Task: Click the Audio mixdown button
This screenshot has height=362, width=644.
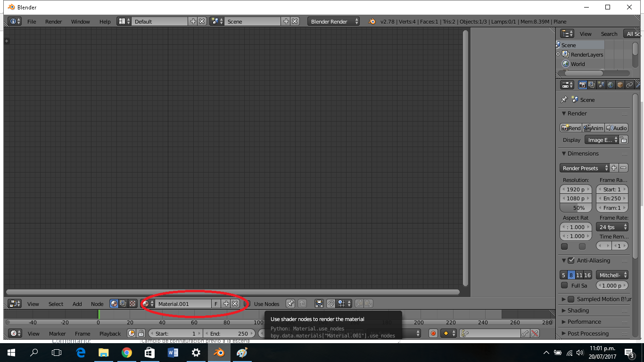Action: [617, 128]
